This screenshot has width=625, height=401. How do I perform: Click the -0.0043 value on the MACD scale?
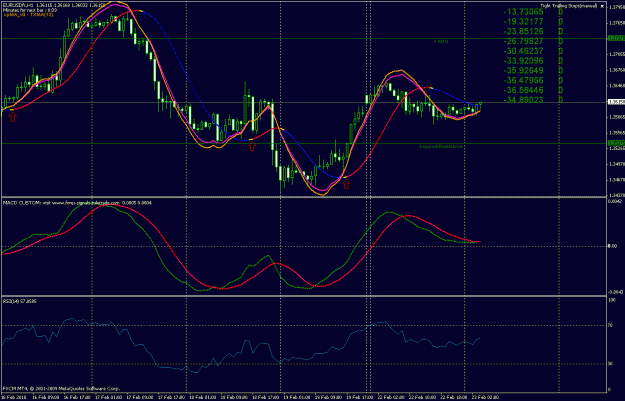(x=615, y=293)
